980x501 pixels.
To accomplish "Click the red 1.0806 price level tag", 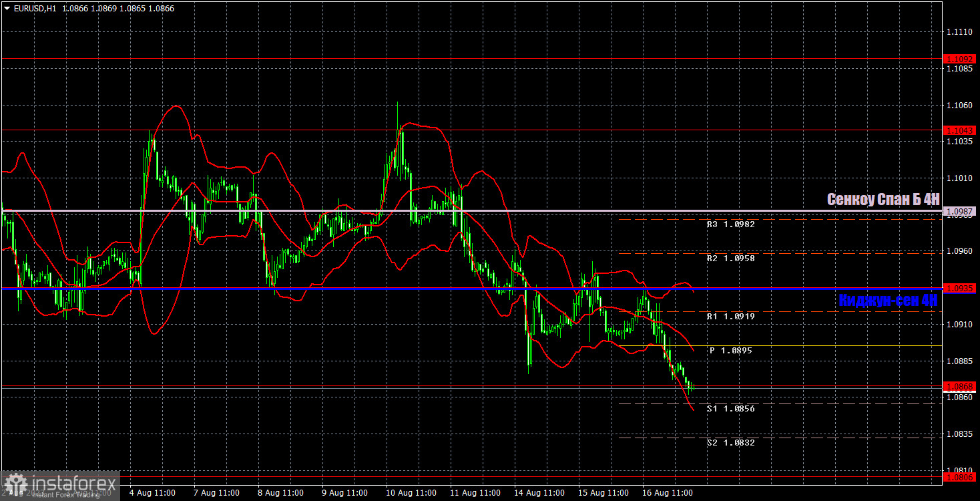I will tap(961, 477).
